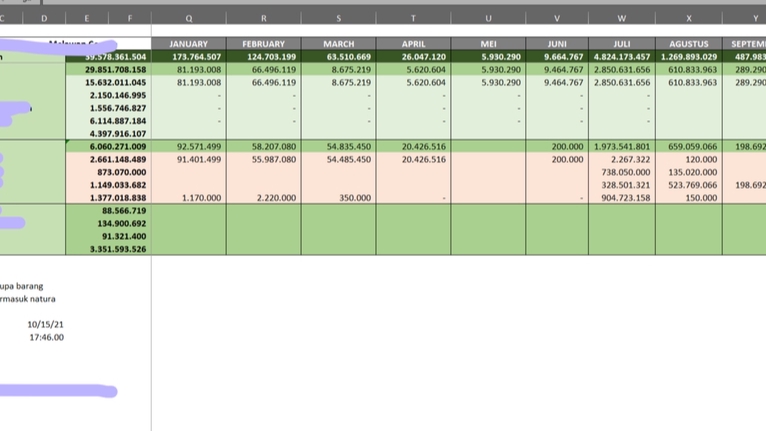Select cell with 3.351.593.526
766x431 pixels.
pos(108,249)
